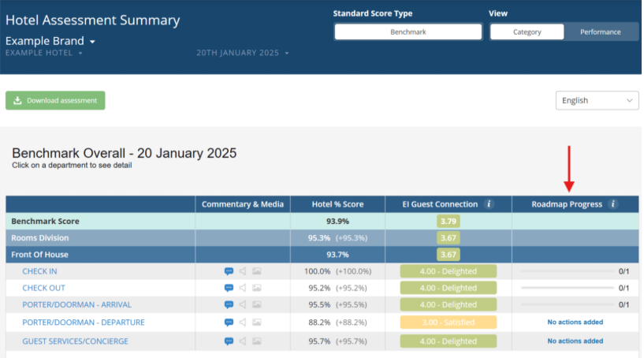The height and width of the screenshot is (358, 644).
Task: Click the CHECK IN image media icon
Action: pos(257,271)
